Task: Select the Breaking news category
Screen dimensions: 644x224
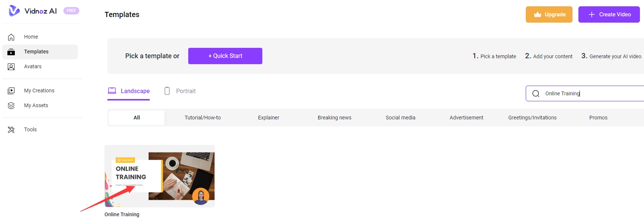Action: point(334,118)
